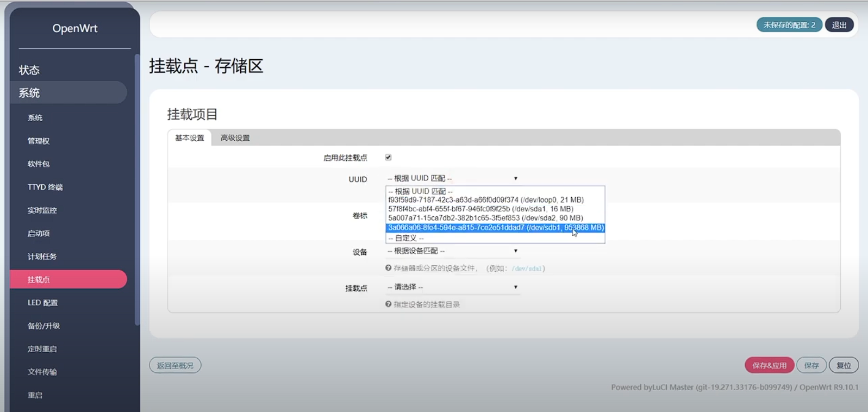Click the help icon beside 存储器或分区的设备文件
Image resolution: width=868 pixels, height=412 pixels.
pyautogui.click(x=388, y=268)
